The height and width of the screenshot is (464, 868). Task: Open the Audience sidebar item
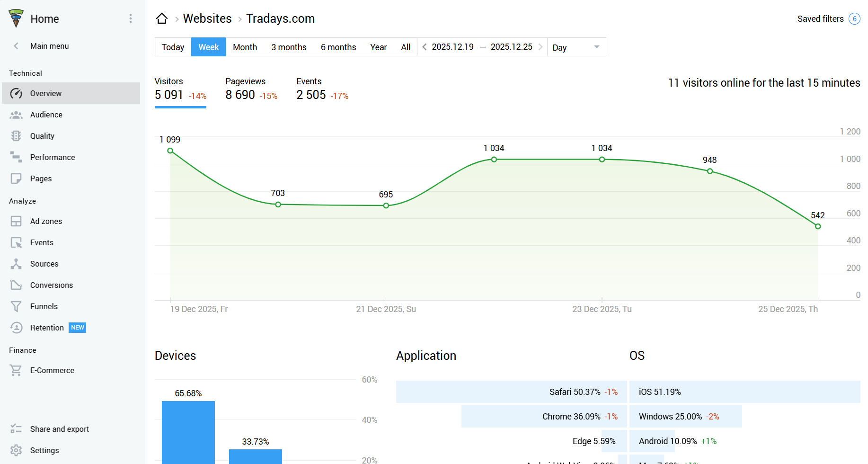tap(71, 115)
